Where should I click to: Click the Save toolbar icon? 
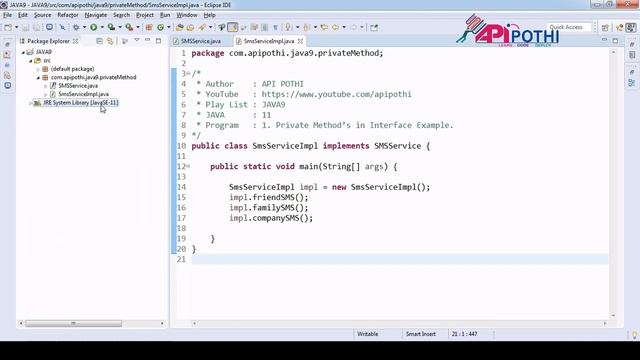pos(26,27)
